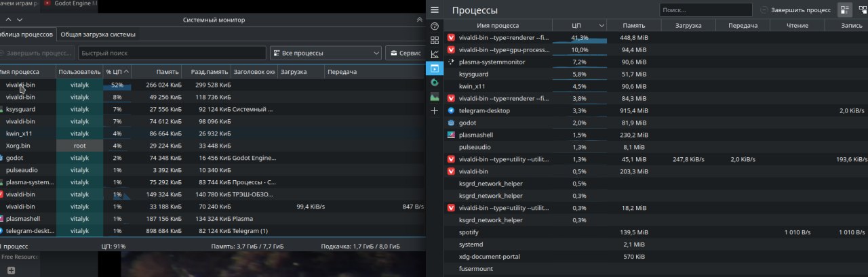Open the Все процессы filter combo box
Screen dimensions: 868x277
[325, 53]
